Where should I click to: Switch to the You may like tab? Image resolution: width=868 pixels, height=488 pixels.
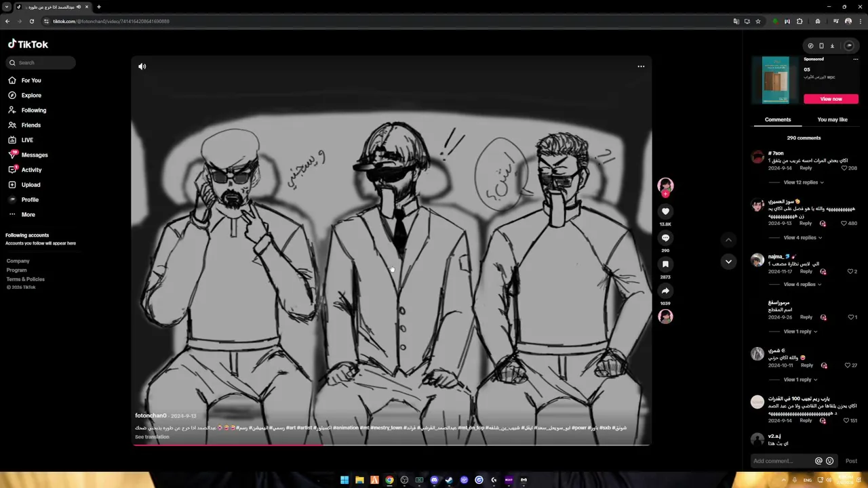(x=832, y=120)
